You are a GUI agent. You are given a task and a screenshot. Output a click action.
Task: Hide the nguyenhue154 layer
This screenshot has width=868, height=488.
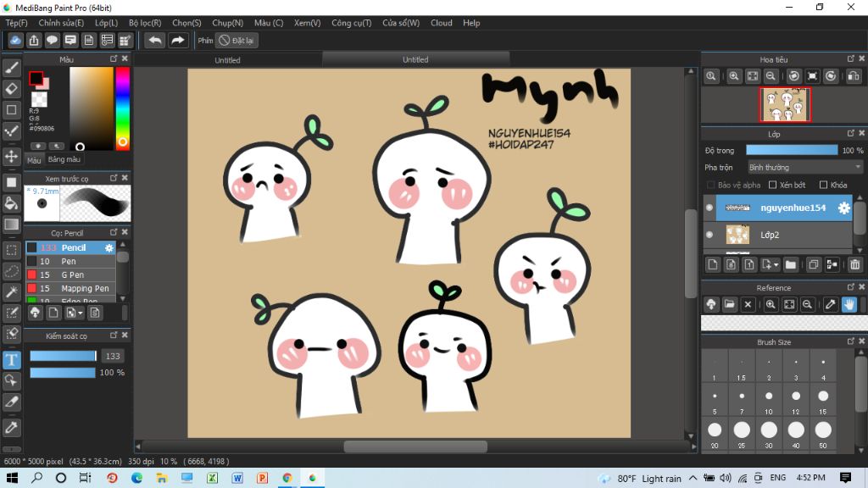[709, 208]
